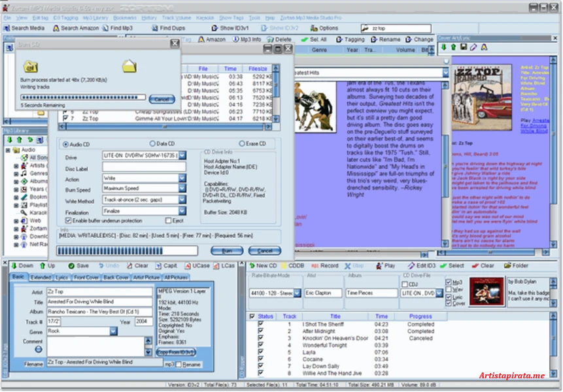This screenshot has width=563, height=392.
Task: Open the Tools menu
Action: 254,18
